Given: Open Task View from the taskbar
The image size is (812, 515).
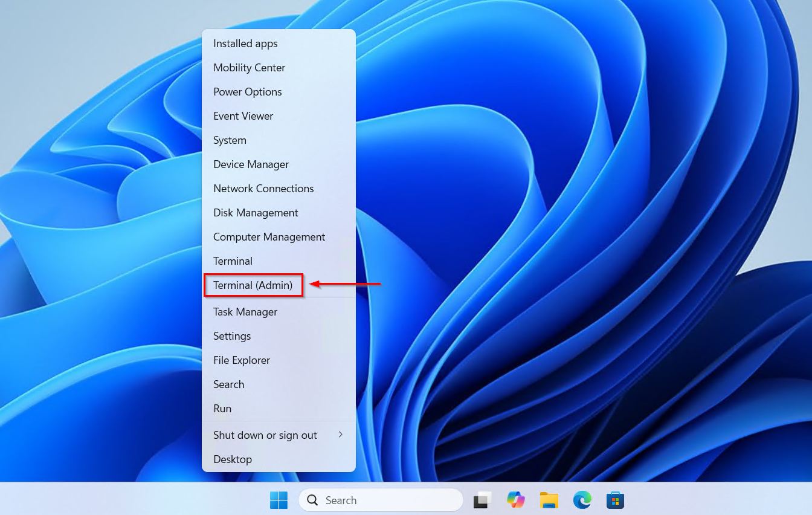Looking at the screenshot, I should click(482, 500).
